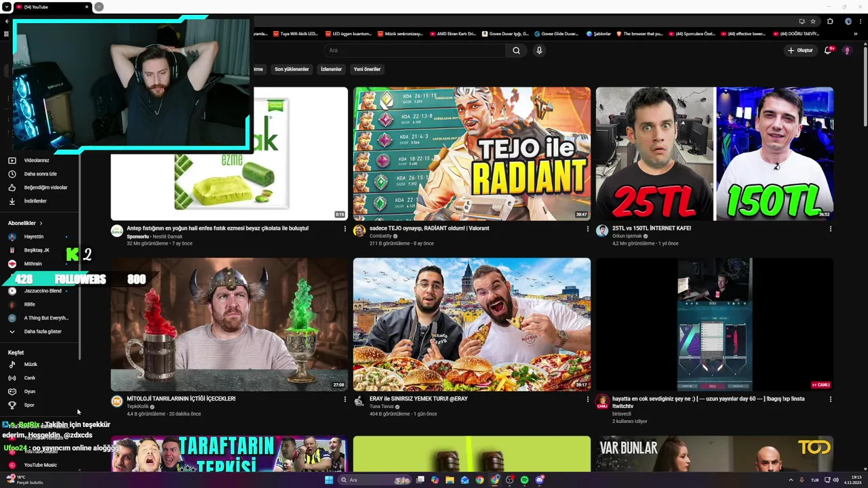This screenshot has height=488, width=868.
Task: Open CombatRy channel avatar
Action: tap(359, 231)
